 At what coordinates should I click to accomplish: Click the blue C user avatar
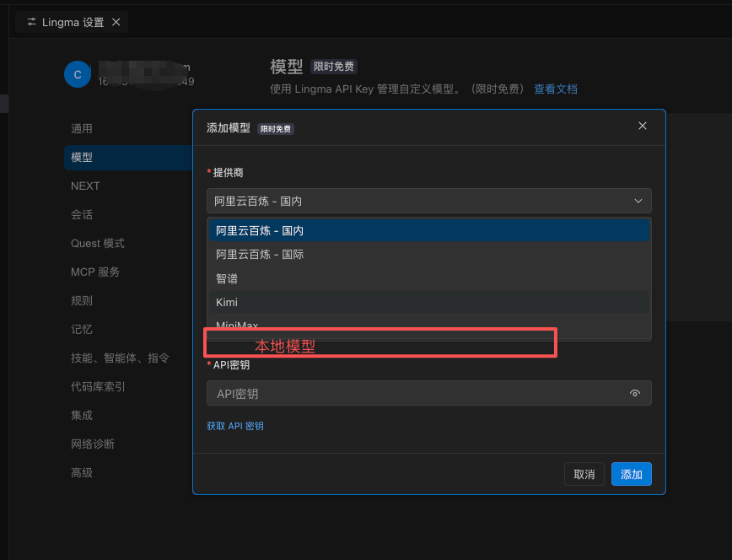78,74
